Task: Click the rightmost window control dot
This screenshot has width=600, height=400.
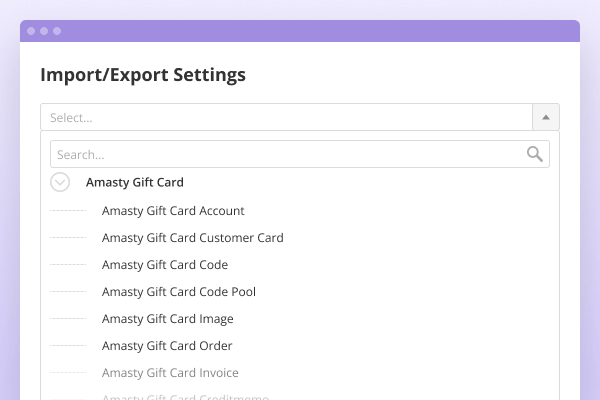Action: coord(57,31)
